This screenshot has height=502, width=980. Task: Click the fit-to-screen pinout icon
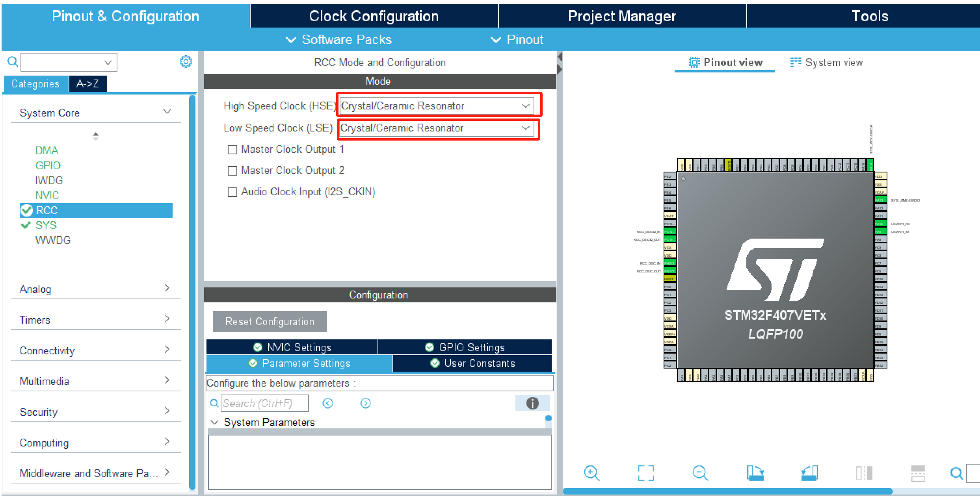pos(646,473)
